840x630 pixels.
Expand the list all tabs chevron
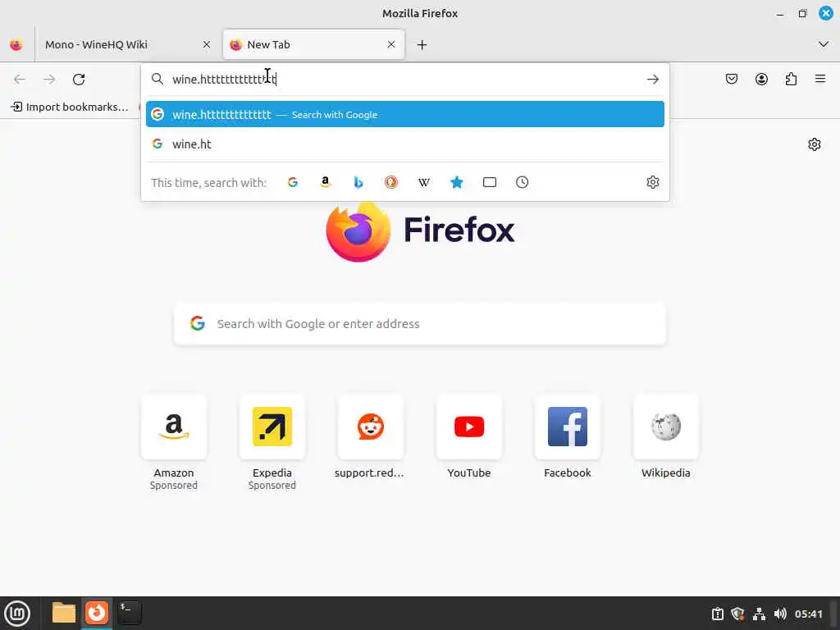[824, 44]
